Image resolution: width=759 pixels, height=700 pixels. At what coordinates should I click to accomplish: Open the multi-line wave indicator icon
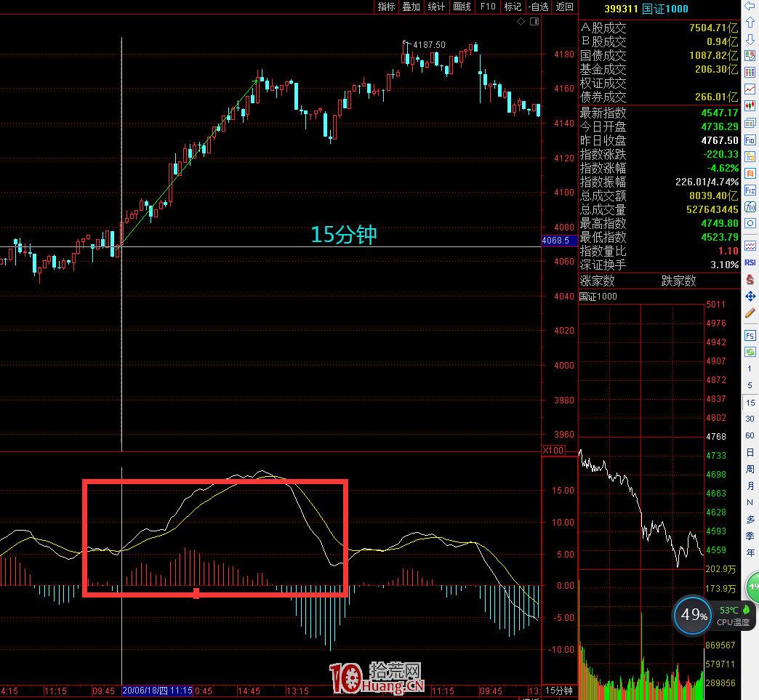[x=750, y=246]
